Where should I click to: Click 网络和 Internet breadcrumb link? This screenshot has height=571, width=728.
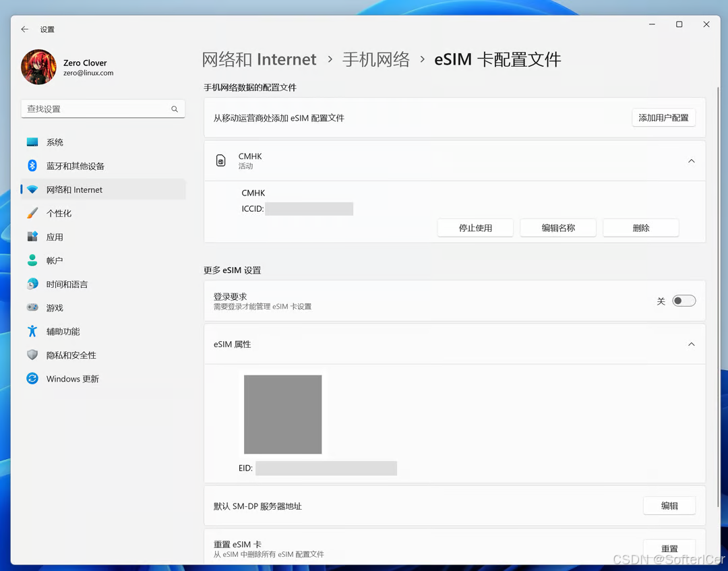259,59
